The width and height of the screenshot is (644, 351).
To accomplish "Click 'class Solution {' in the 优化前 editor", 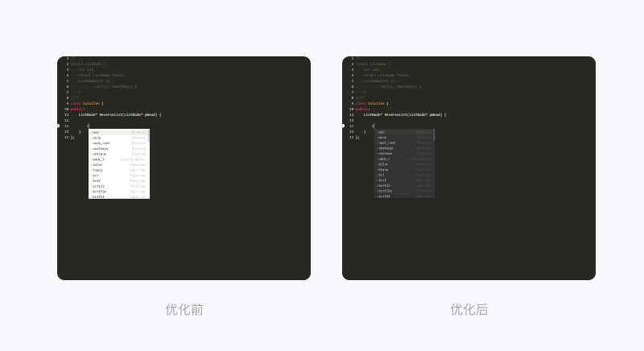I will click(x=87, y=104).
